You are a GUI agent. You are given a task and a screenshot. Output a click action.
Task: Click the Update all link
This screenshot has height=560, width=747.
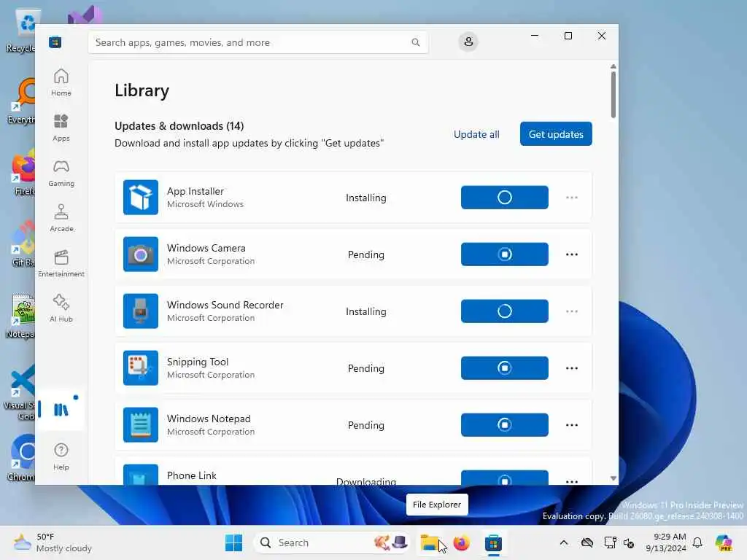(476, 134)
